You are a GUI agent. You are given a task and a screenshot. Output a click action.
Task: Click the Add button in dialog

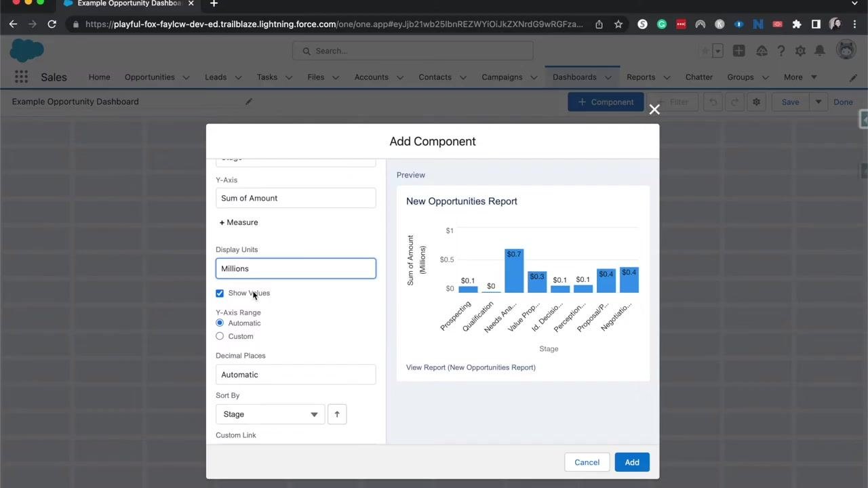click(632, 462)
